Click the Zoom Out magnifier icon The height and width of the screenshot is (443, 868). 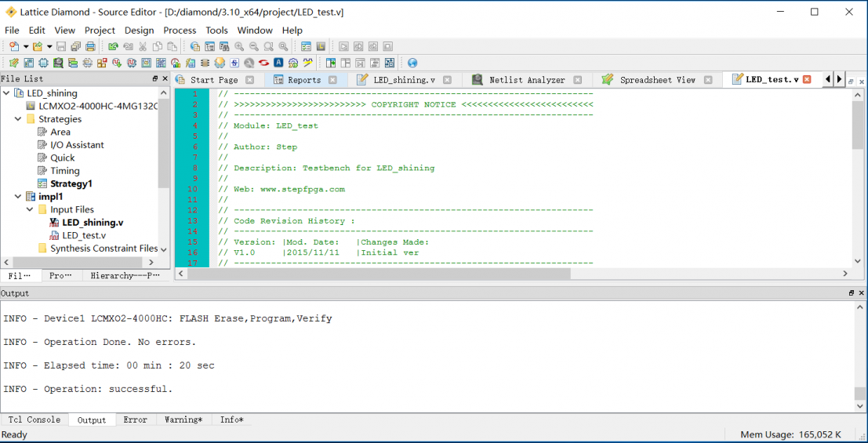(253, 46)
